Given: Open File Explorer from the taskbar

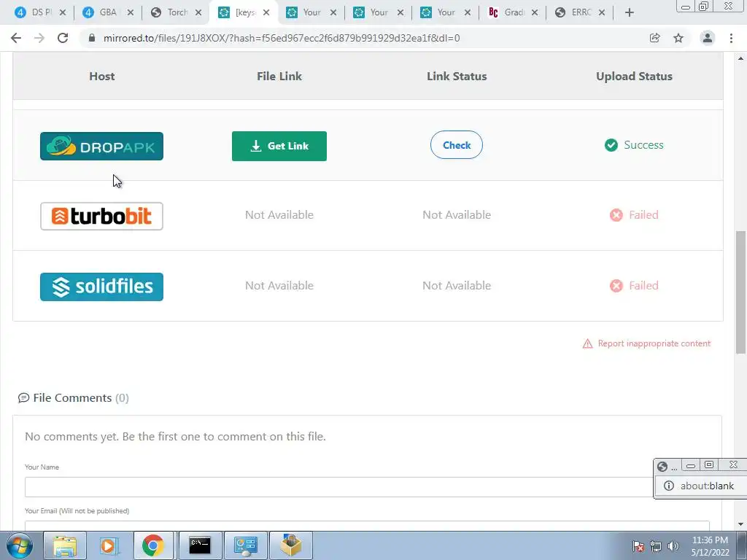Looking at the screenshot, I should [x=65, y=545].
